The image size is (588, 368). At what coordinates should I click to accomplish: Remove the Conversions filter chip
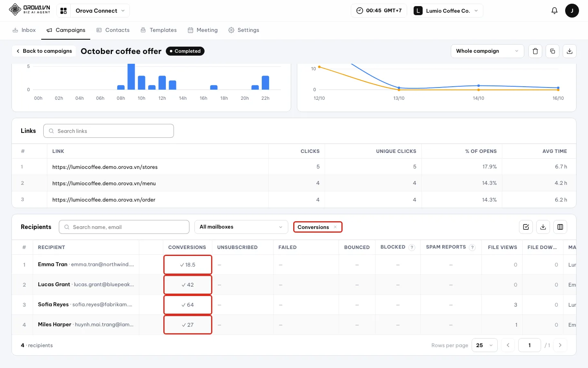click(x=335, y=227)
